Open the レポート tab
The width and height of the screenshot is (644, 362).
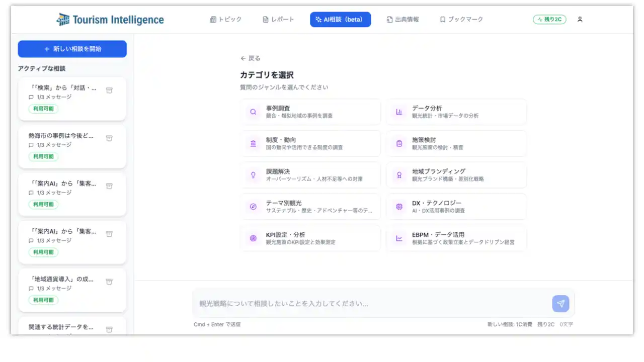(x=278, y=20)
